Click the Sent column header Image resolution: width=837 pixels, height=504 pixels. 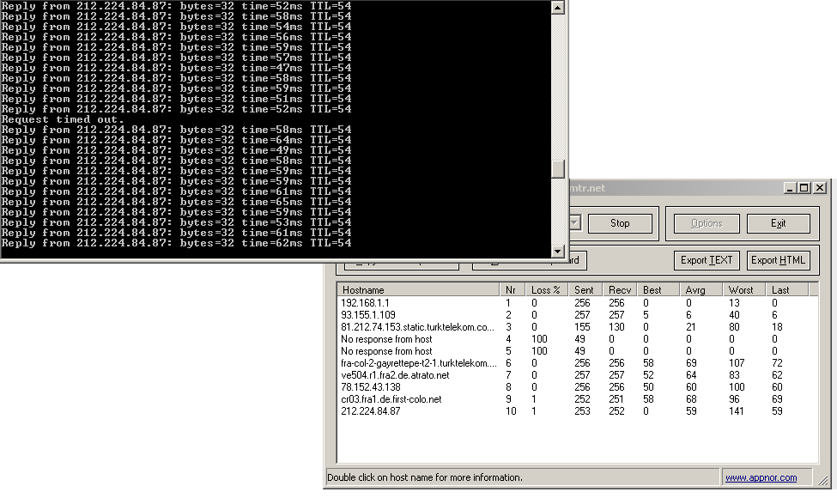coord(585,290)
